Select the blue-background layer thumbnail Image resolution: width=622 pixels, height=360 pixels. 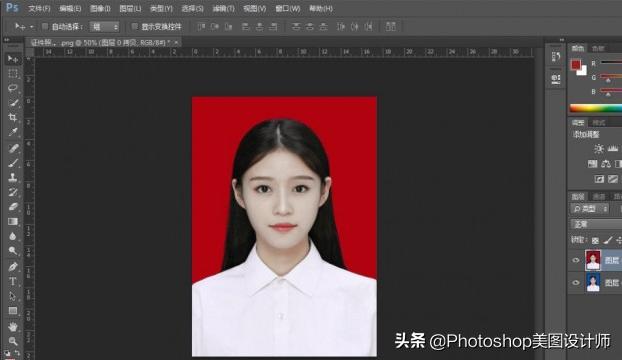click(x=593, y=283)
